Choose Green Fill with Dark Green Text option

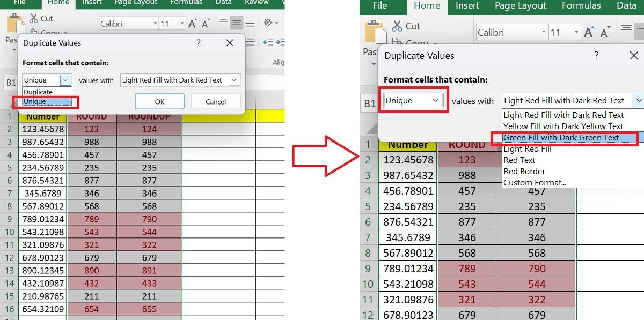561,138
